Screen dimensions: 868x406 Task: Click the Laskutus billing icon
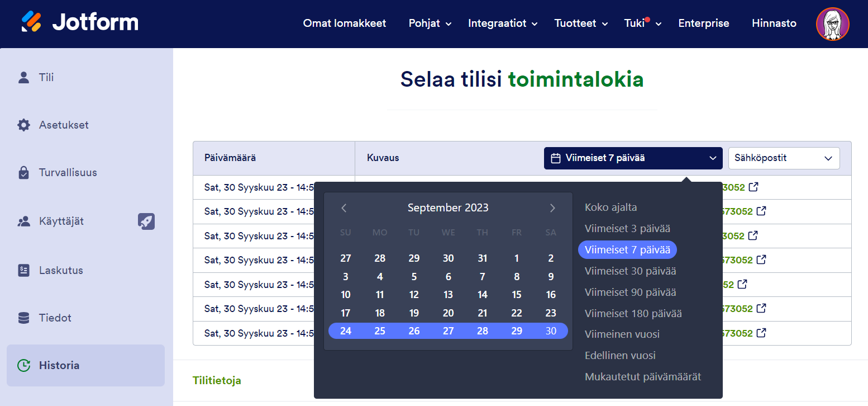23,270
